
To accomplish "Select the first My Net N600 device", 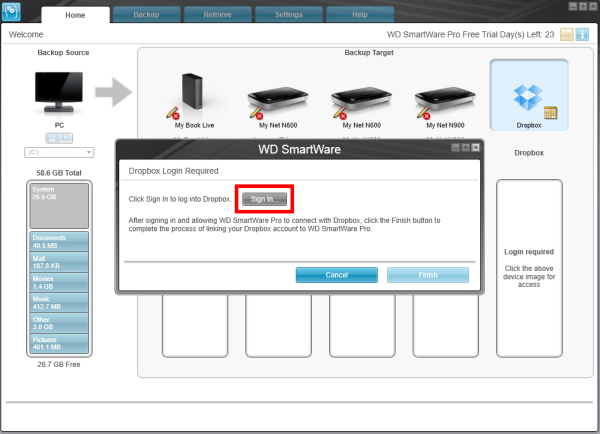I will pos(278,100).
